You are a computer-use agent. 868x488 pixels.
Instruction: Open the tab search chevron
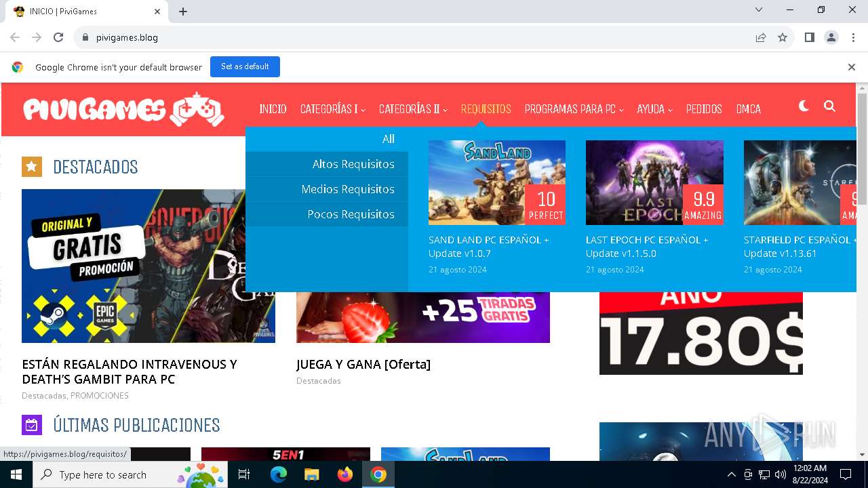pyautogui.click(x=759, y=9)
